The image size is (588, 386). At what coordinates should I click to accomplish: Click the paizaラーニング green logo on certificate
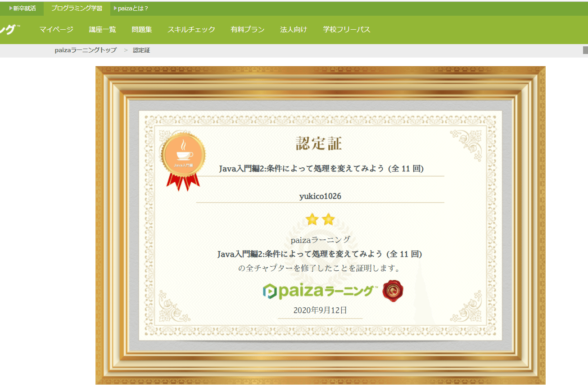(320, 290)
